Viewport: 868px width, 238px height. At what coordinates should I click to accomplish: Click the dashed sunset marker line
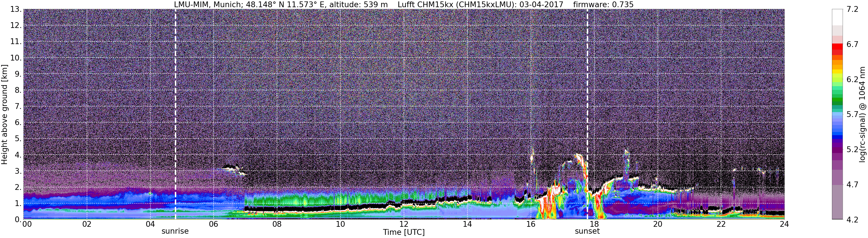click(x=587, y=114)
